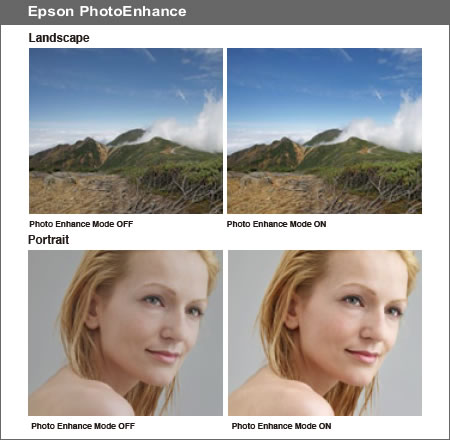Click portrait caption Photo Enhance Mode ON
450x440 pixels.
coord(281,426)
